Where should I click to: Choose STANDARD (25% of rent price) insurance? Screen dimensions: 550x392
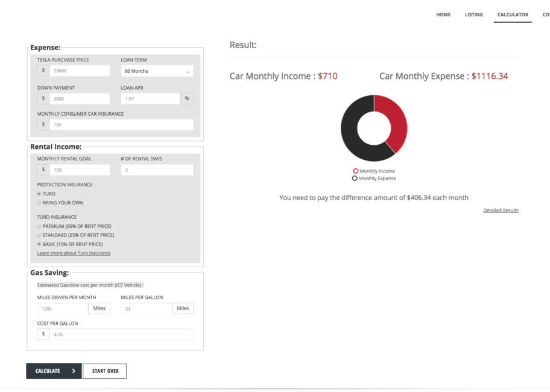(39, 235)
